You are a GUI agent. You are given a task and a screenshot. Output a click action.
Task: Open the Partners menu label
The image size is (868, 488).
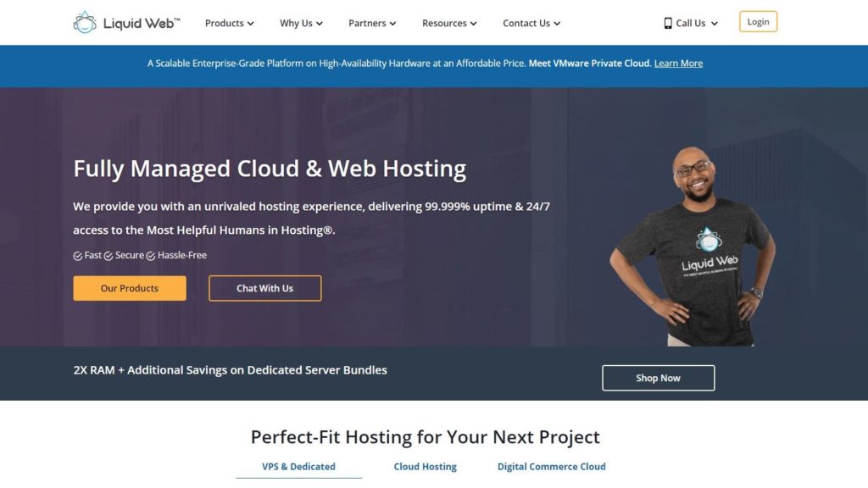point(367,23)
